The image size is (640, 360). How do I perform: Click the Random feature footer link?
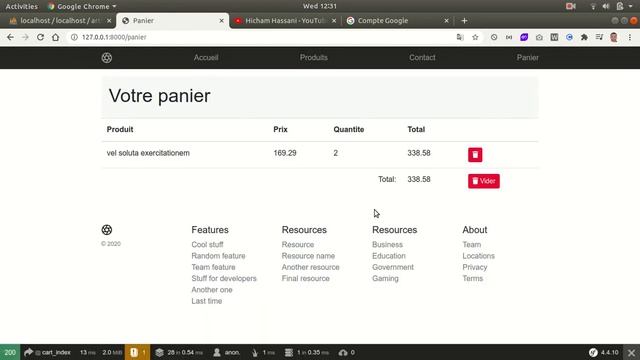(x=218, y=256)
